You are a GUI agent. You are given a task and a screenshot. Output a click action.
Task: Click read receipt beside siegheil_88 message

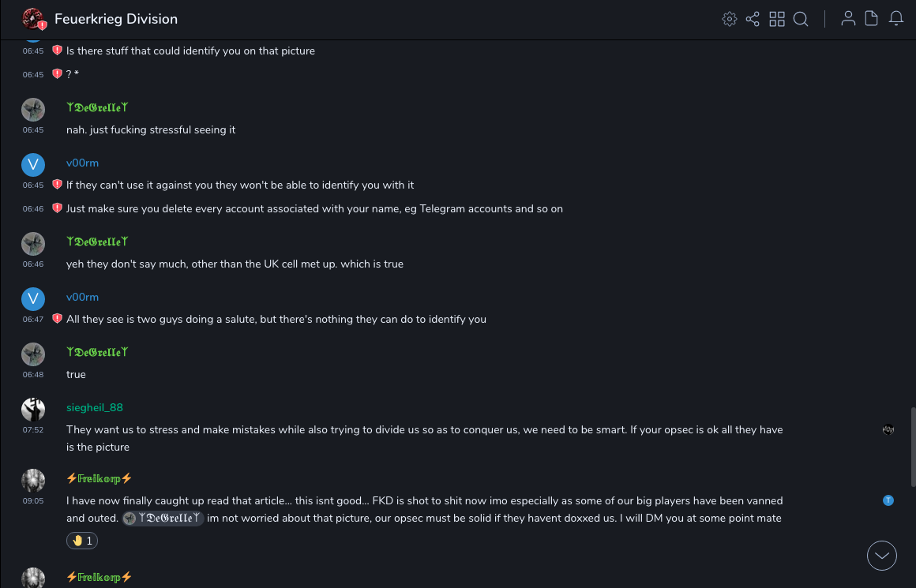click(888, 430)
